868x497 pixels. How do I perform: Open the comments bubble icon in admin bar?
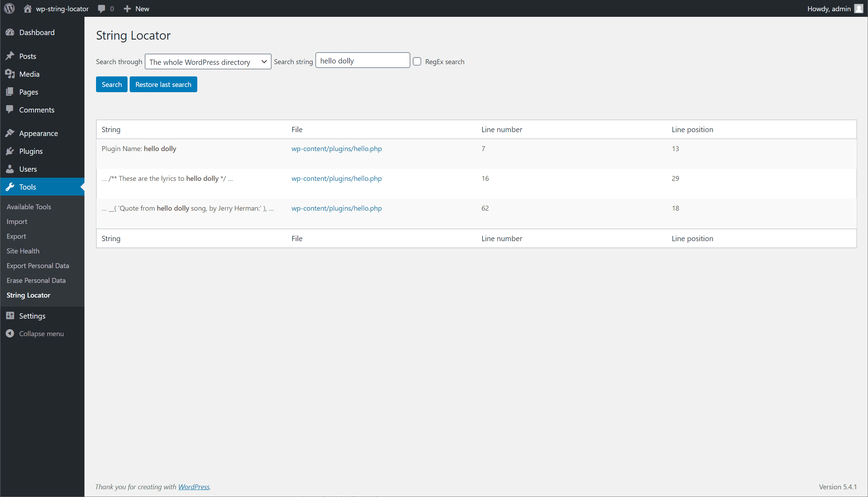pyautogui.click(x=102, y=9)
